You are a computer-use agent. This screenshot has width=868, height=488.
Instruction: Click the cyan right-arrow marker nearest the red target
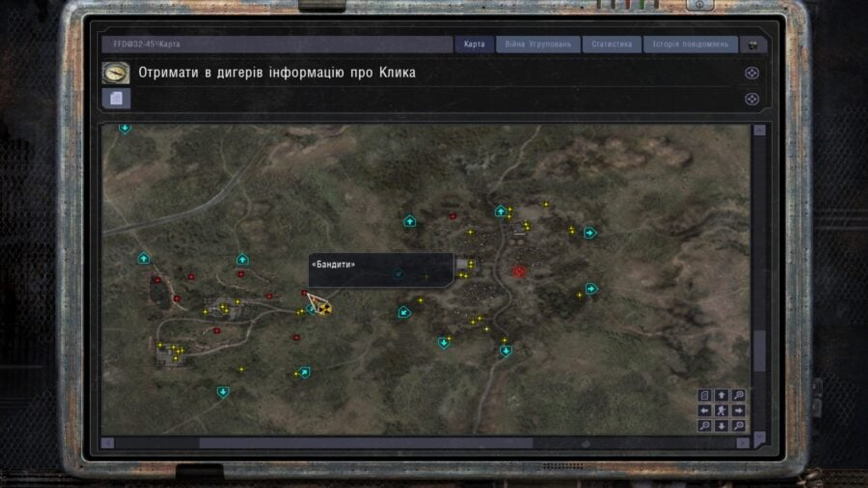(591, 289)
